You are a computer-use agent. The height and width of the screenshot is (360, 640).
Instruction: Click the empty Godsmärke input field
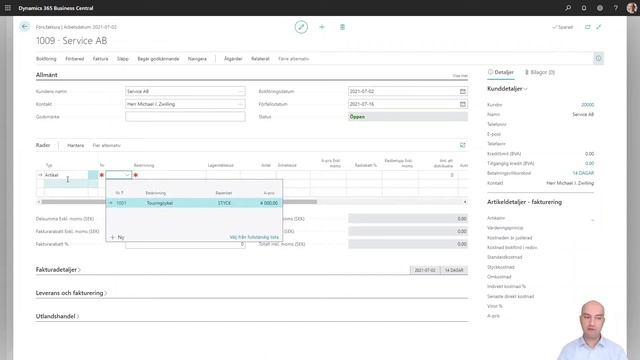pos(185,117)
